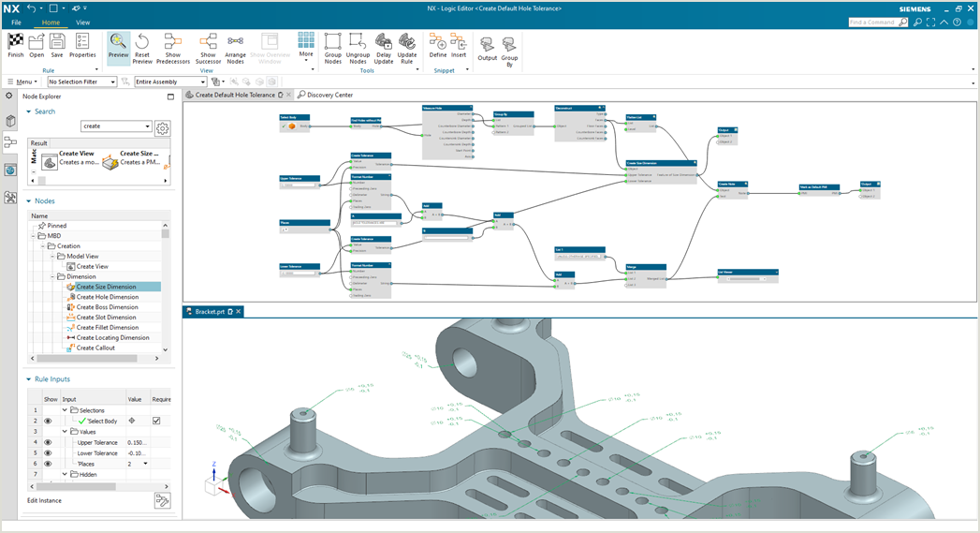Toggle visibility of Lower Tolerance input
This screenshot has width=980, height=533.
point(48,453)
